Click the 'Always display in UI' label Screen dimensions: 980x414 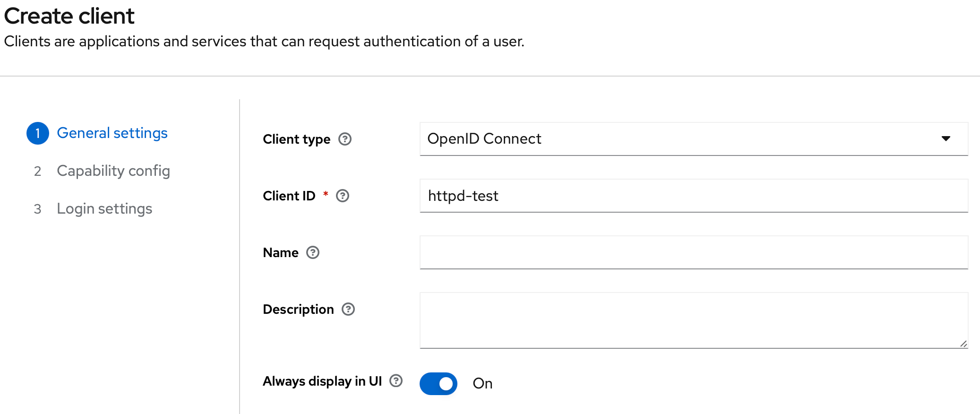pyautogui.click(x=322, y=381)
